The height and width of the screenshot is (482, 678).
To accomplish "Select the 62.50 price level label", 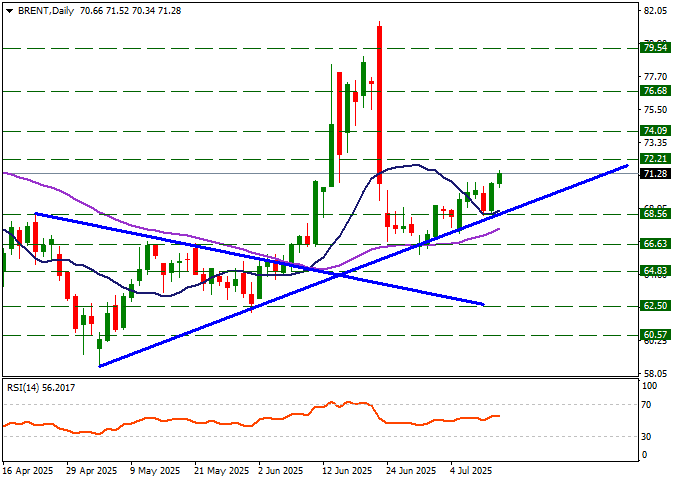I will [x=656, y=306].
